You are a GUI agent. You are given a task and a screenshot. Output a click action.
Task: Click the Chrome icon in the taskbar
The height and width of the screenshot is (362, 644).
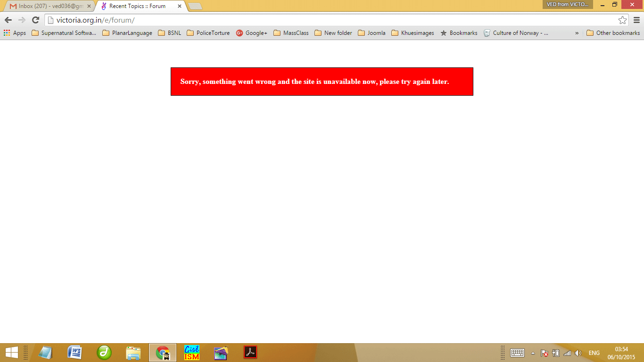[x=163, y=352]
